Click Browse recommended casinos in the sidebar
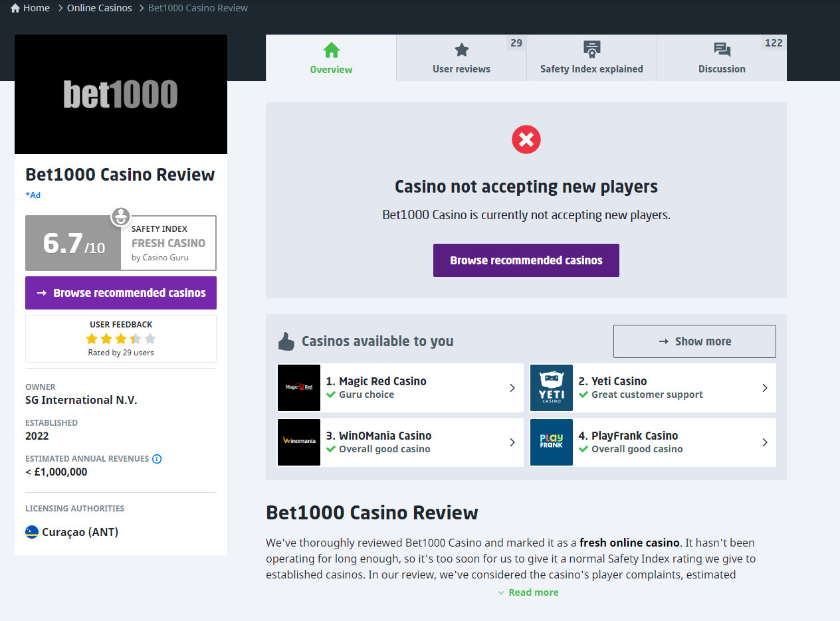 pyautogui.click(x=121, y=293)
